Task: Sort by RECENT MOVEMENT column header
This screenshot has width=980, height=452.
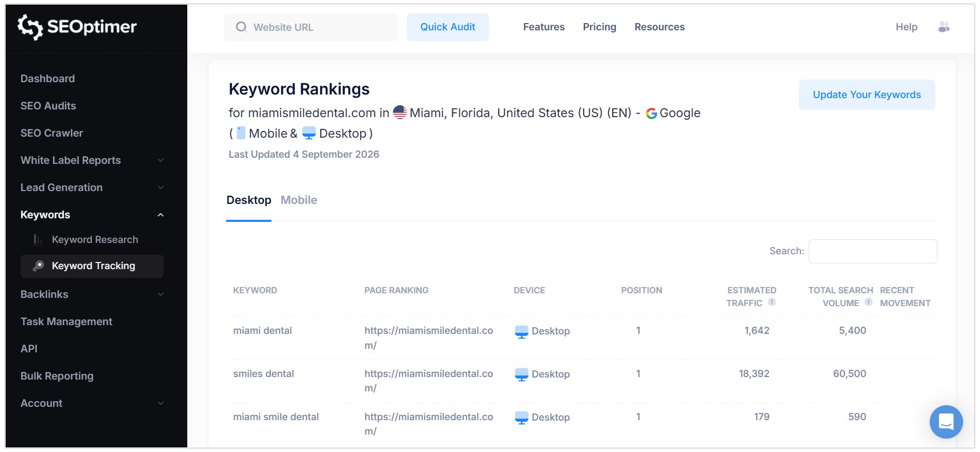Action: [905, 297]
